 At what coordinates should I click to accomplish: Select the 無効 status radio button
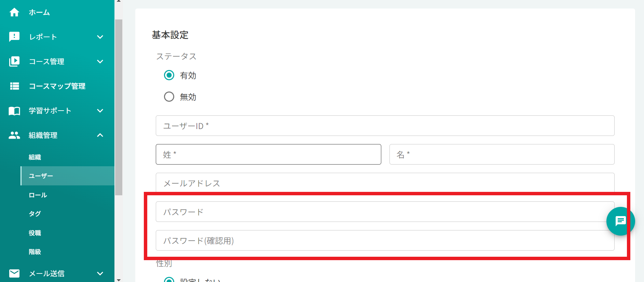pyautogui.click(x=169, y=97)
